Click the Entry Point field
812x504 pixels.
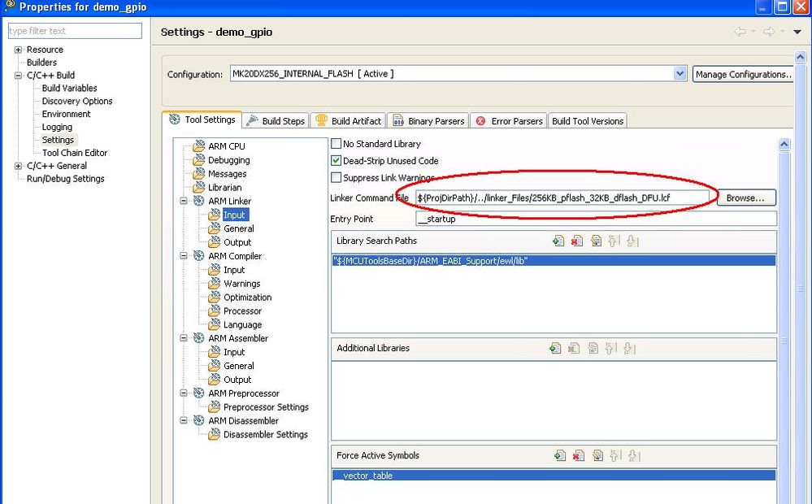click(596, 219)
